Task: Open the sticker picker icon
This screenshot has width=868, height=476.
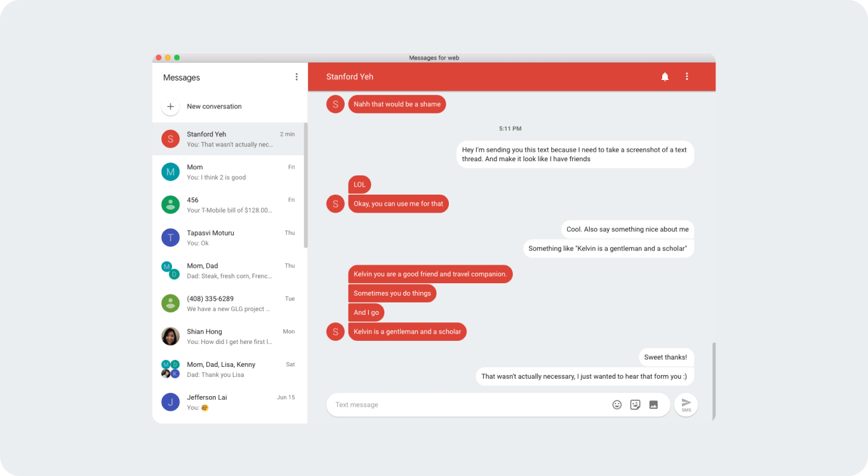Action: 635,404
